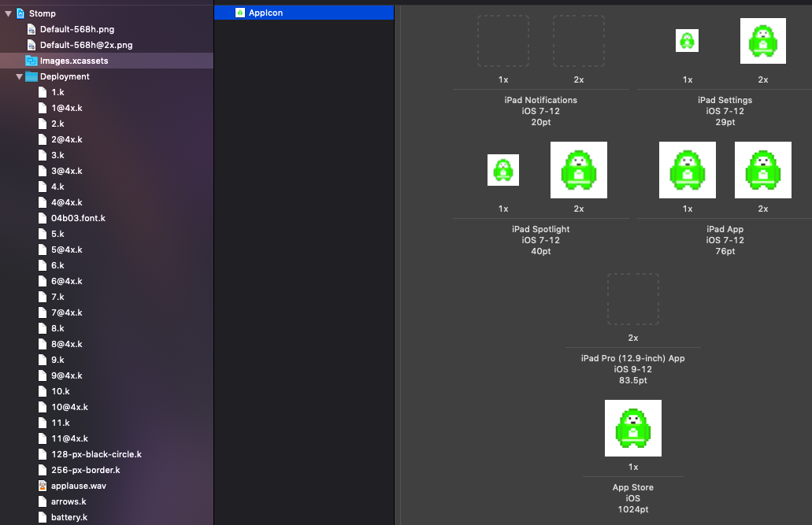Select iPad Spotlight 2x icon thumbnail

pos(579,170)
